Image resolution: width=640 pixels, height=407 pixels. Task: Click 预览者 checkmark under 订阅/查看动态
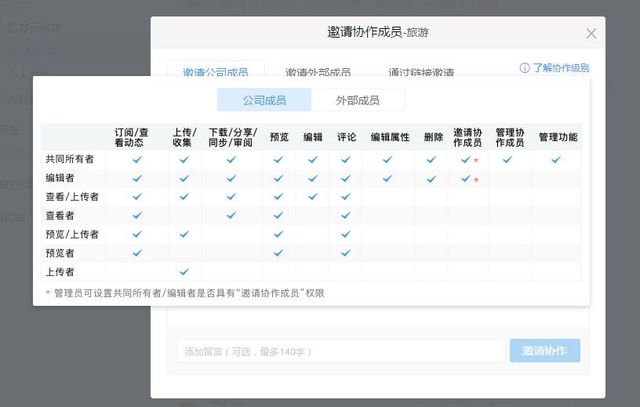click(137, 253)
